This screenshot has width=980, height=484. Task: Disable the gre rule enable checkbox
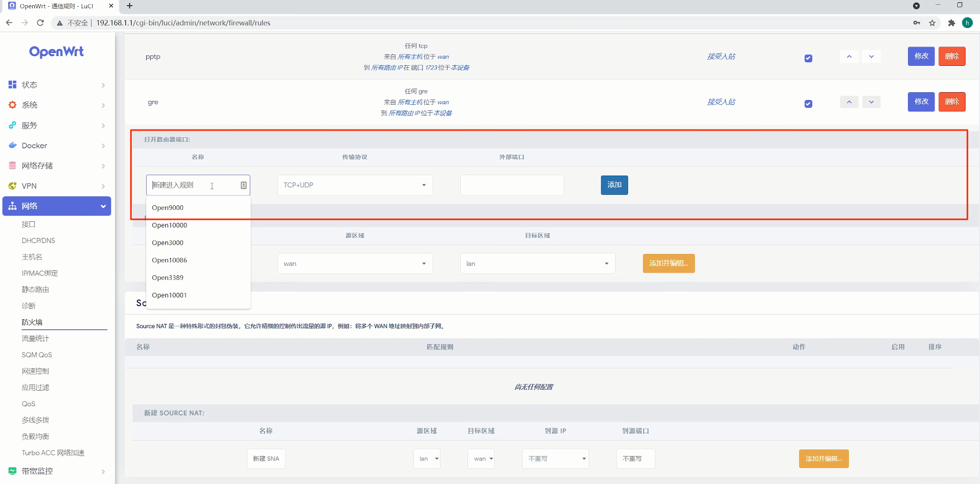tap(808, 104)
